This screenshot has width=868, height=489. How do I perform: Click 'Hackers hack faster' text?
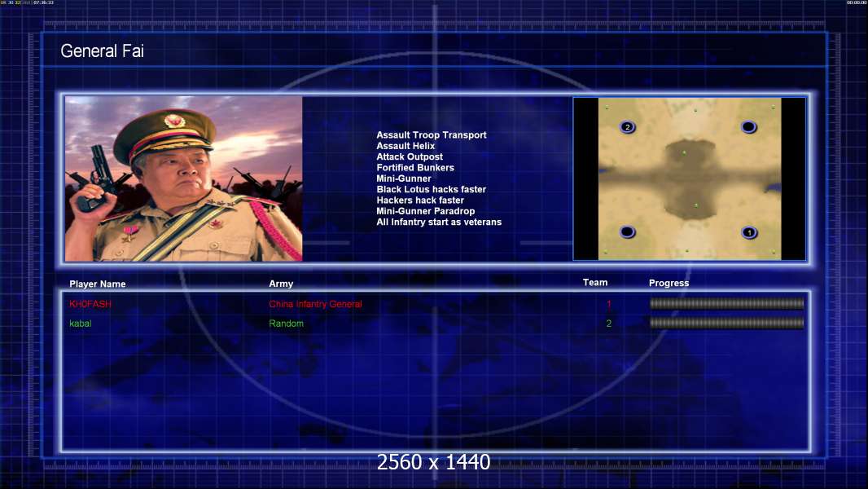pos(420,200)
